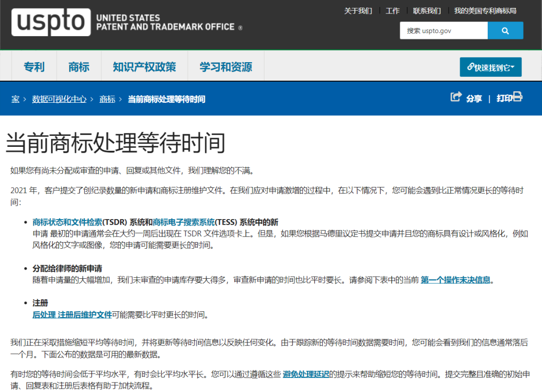Open 学习和资源 in the navigation bar
542x392 pixels.
coord(225,66)
